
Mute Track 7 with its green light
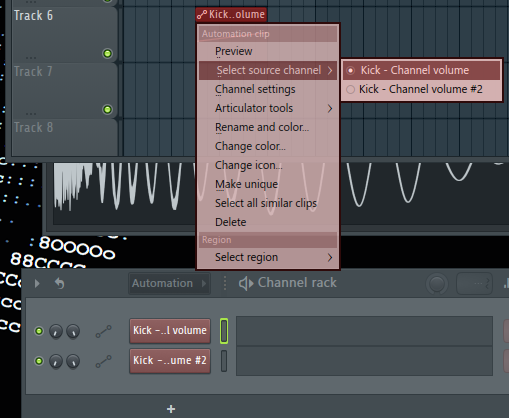pyautogui.click(x=107, y=109)
